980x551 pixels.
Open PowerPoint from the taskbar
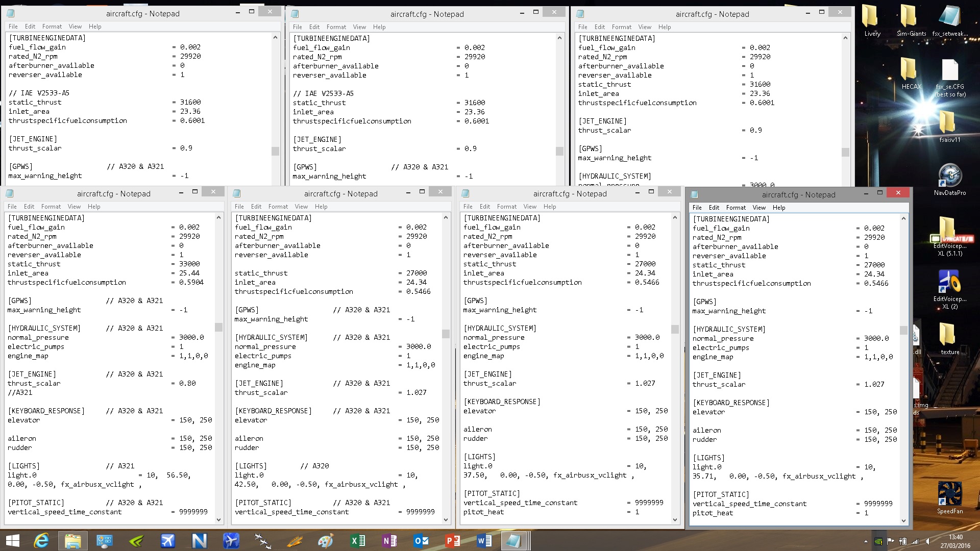(x=452, y=541)
